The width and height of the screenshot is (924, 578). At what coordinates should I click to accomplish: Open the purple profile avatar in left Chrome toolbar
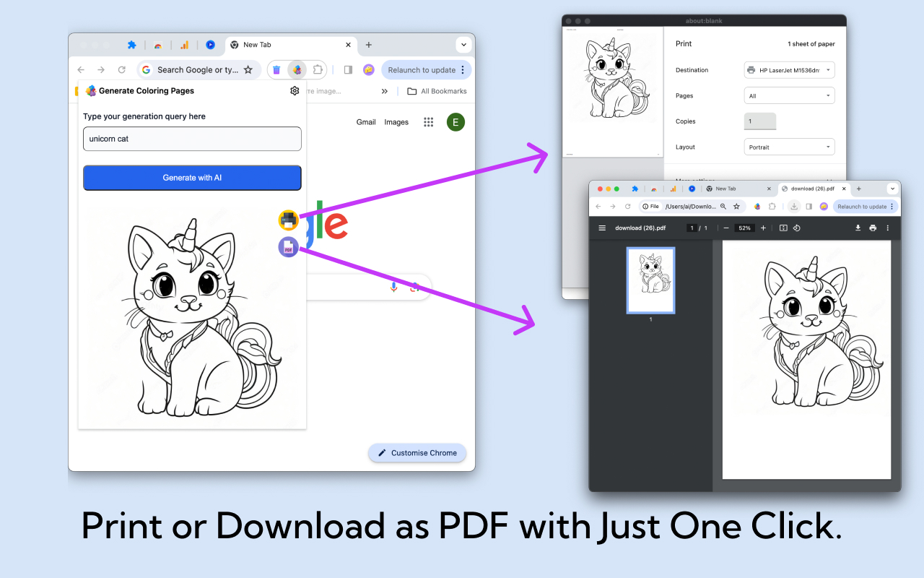click(x=369, y=70)
